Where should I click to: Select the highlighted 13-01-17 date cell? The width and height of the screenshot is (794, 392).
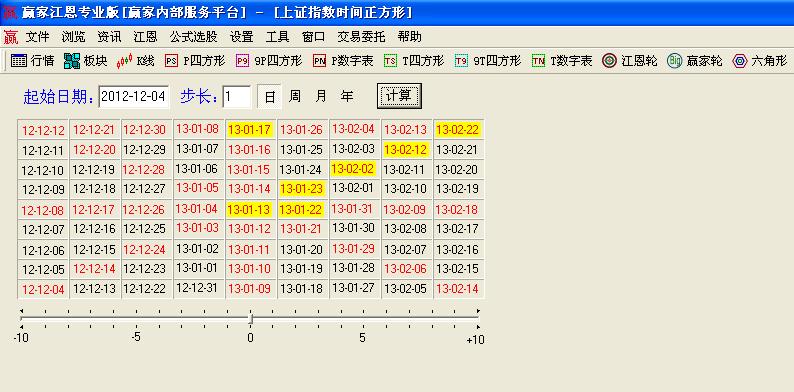(250, 130)
